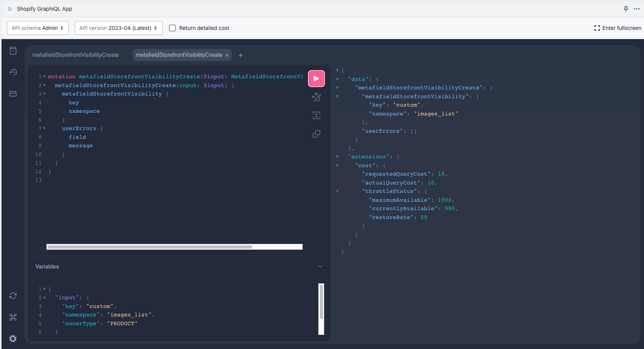Open the API schema dropdown
Screen dimensions: 644x349
(x=37, y=28)
